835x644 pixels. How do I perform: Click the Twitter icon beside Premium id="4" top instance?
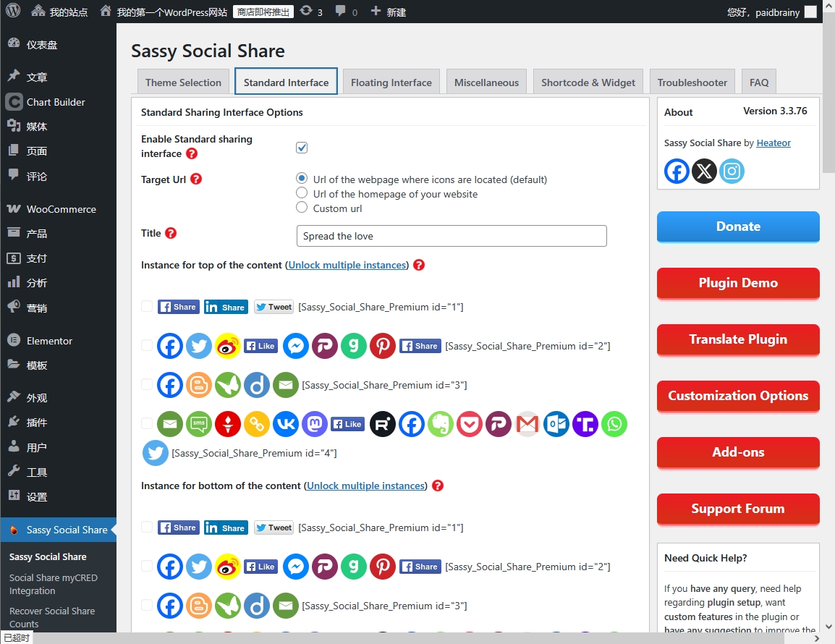click(x=156, y=453)
